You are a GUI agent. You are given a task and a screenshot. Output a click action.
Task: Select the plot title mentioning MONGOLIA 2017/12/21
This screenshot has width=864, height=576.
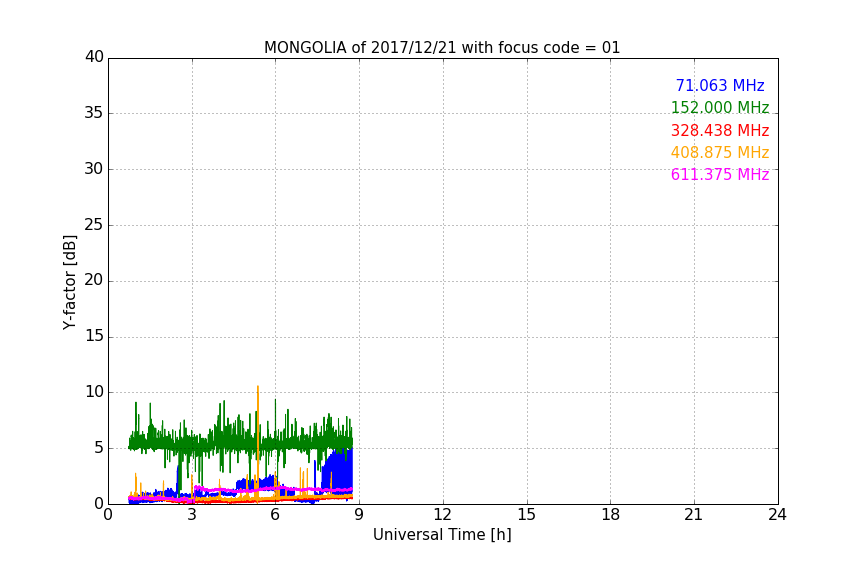point(442,47)
